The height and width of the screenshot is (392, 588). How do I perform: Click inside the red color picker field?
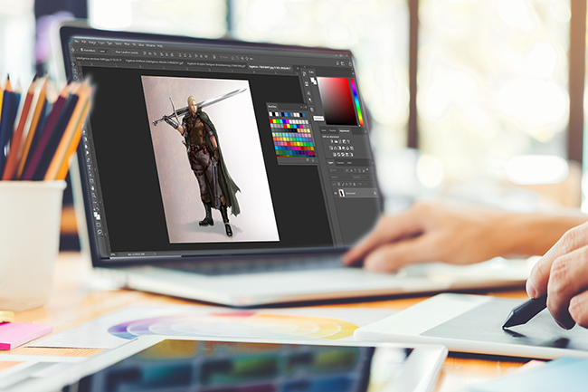[337, 100]
